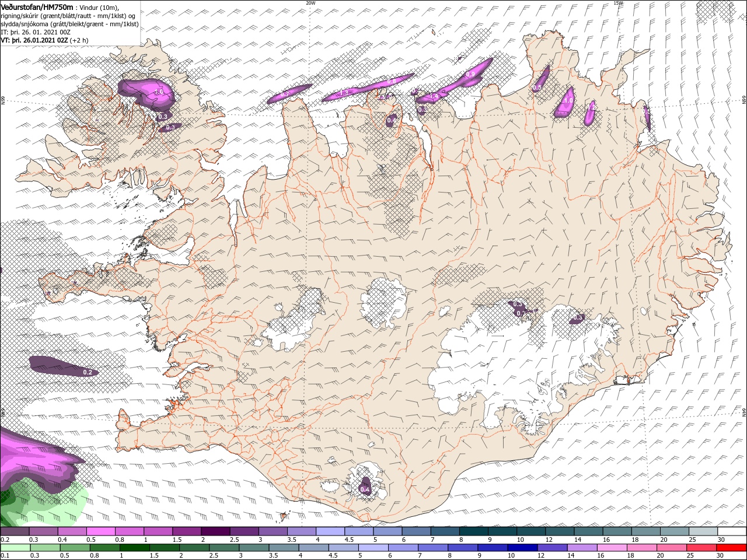Select the top snow scale 20 grey swatch
747x560 pixels.
(x=674, y=531)
